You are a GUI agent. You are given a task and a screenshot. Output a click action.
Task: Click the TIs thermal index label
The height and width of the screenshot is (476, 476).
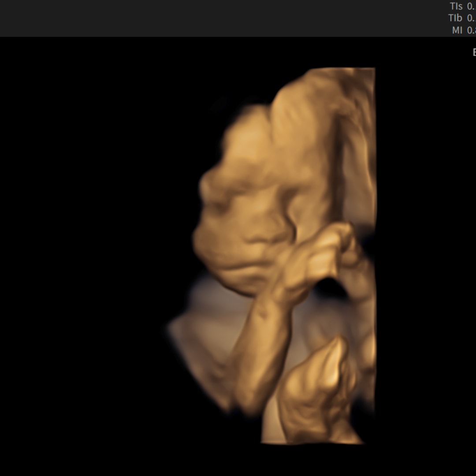456,6
